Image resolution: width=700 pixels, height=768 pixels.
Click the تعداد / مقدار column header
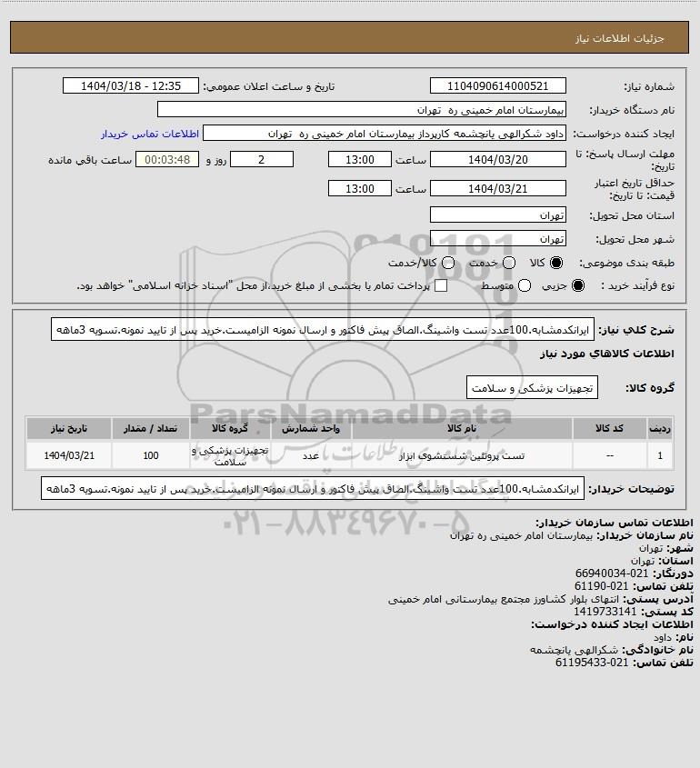(150, 429)
